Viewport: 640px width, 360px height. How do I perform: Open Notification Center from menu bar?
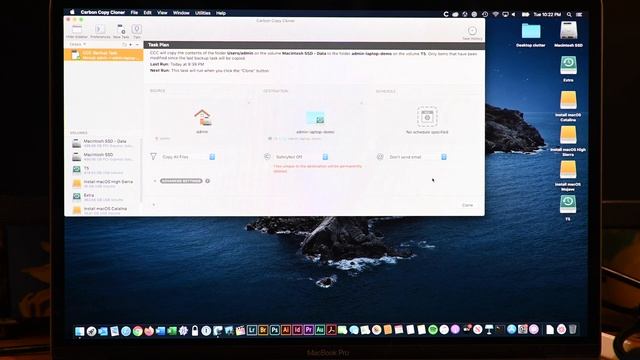coord(579,14)
